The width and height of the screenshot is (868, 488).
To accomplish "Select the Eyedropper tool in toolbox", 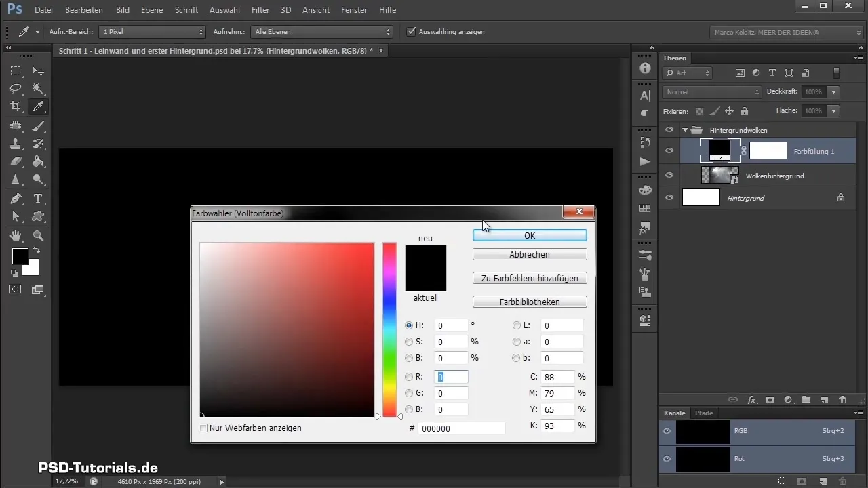I will (39, 106).
